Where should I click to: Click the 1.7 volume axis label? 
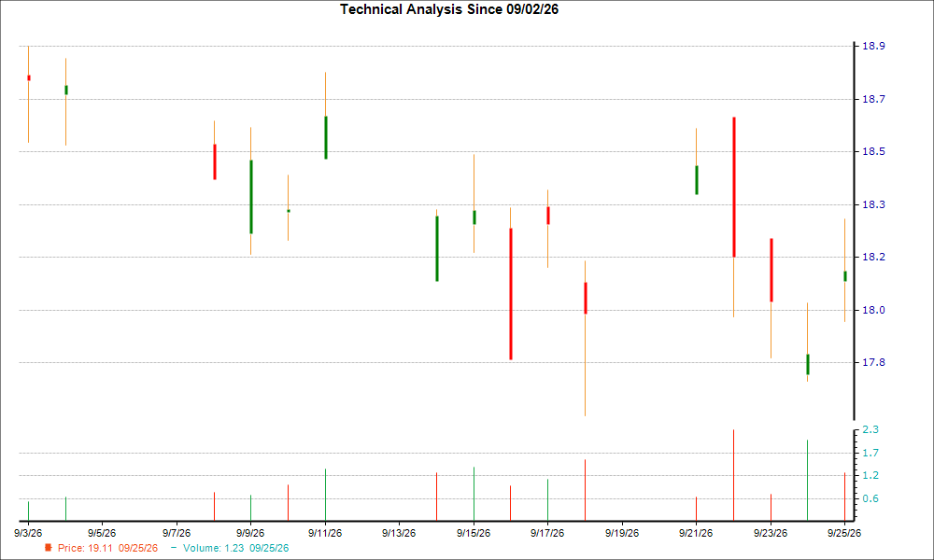click(870, 454)
